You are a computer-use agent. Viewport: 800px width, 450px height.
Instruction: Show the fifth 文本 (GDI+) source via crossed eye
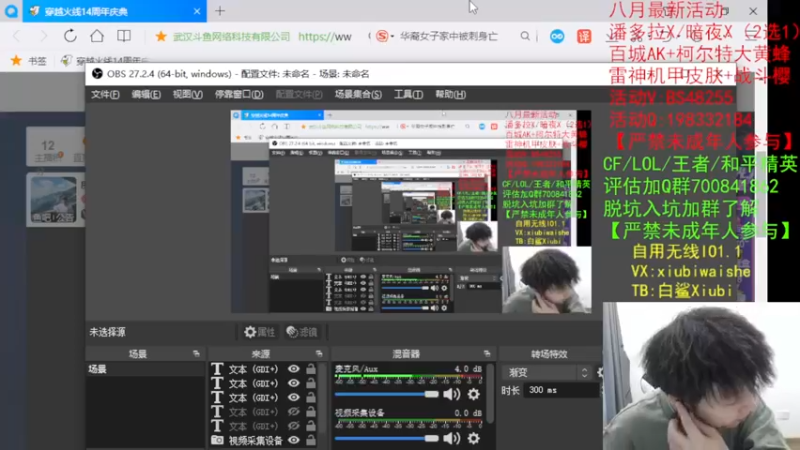click(293, 426)
